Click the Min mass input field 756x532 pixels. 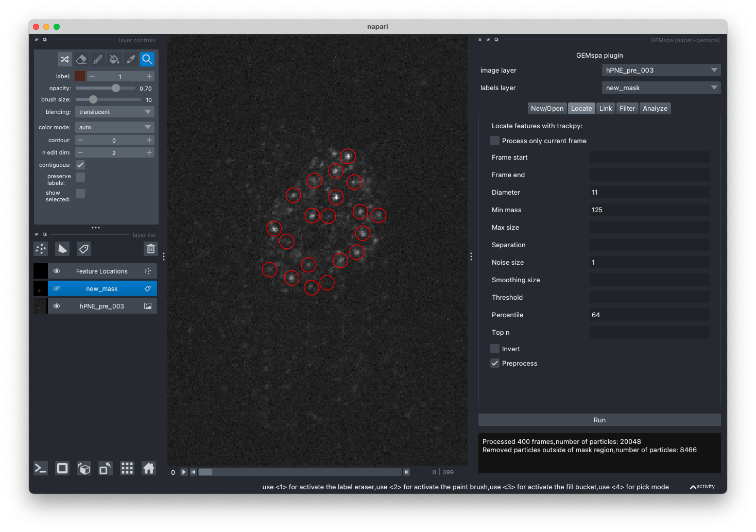649,210
